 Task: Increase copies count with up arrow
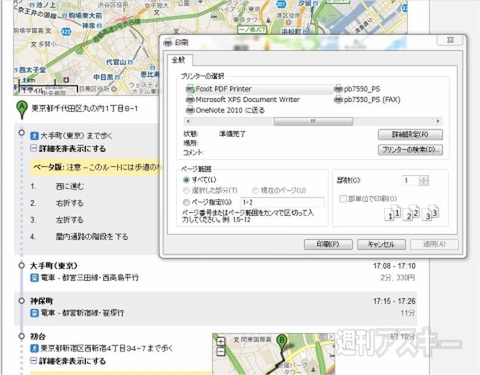(x=424, y=178)
